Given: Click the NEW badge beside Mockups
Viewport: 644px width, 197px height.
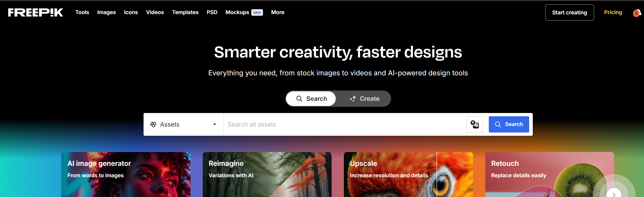Looking at the screenshot, I should (x=257, y=12).
